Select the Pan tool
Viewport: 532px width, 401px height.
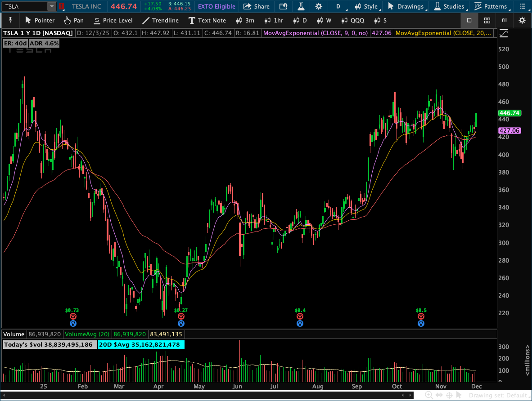click(74, 20)
